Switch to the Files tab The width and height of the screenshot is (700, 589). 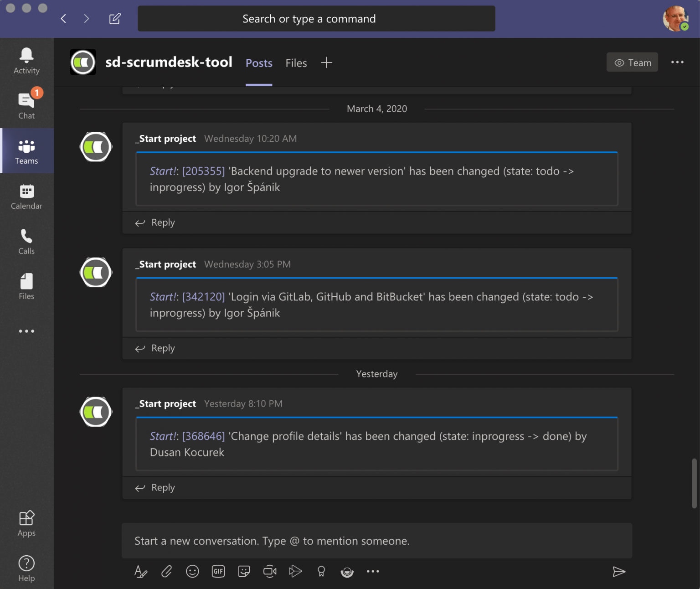pyautogui.click(x=296, y=63)
